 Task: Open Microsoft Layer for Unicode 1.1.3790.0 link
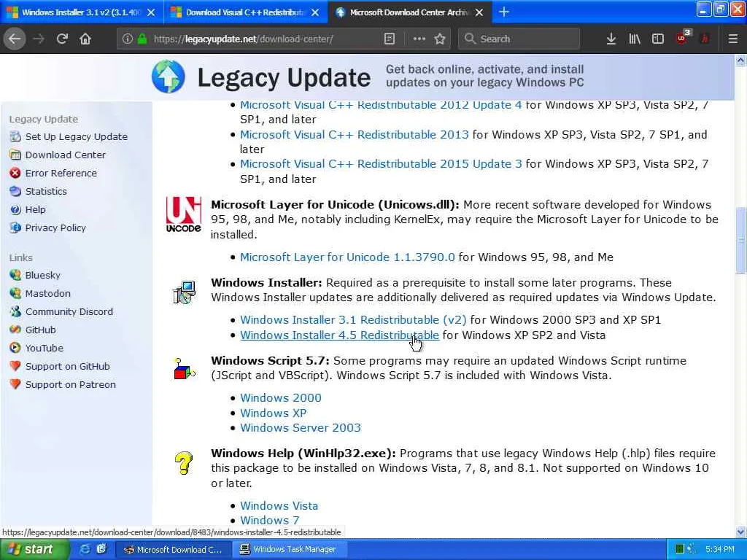click(x=347, y=257)
